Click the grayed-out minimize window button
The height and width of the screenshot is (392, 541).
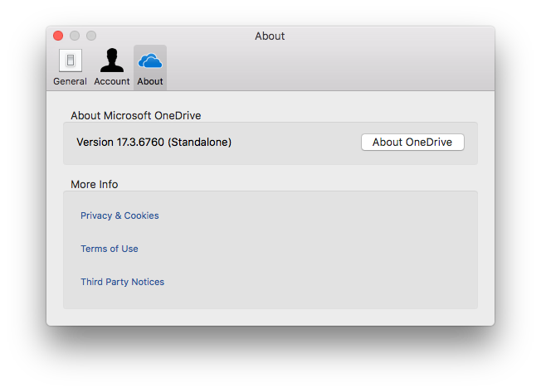(x=75, y=36)
